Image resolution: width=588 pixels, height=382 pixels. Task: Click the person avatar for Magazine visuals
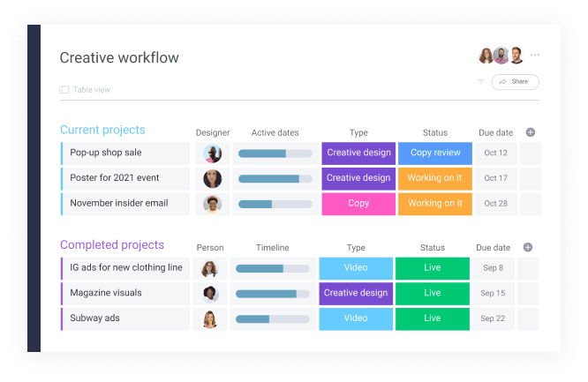(210, 294)
